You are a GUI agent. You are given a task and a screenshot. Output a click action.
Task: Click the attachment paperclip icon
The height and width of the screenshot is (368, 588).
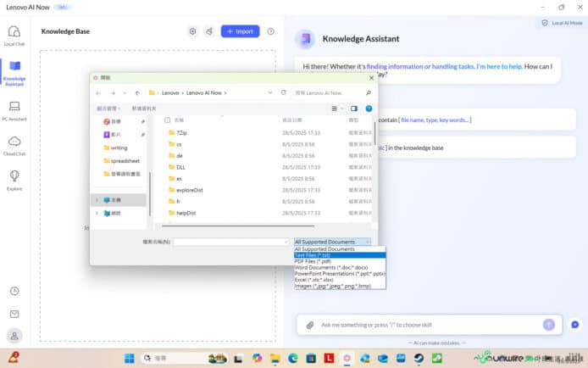pyautogui.click(x=310, y=325)
